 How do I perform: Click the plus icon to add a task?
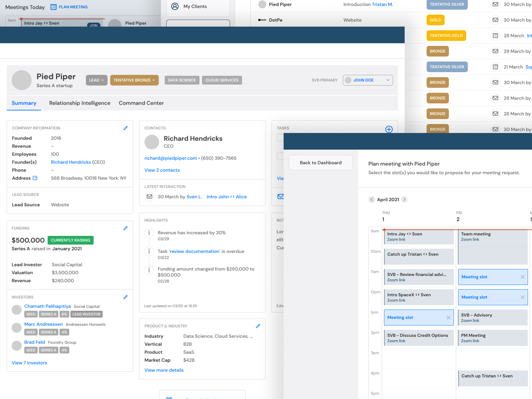coord(389,129)
